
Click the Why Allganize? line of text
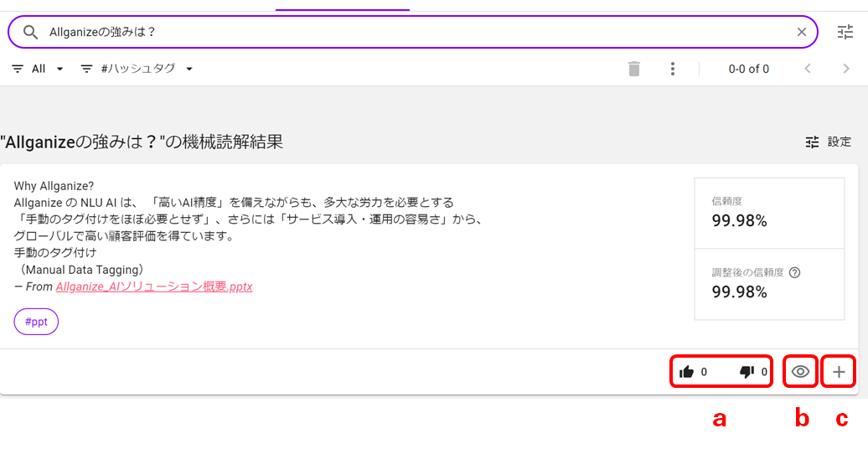pyautogui.click(x=54, y=185)
